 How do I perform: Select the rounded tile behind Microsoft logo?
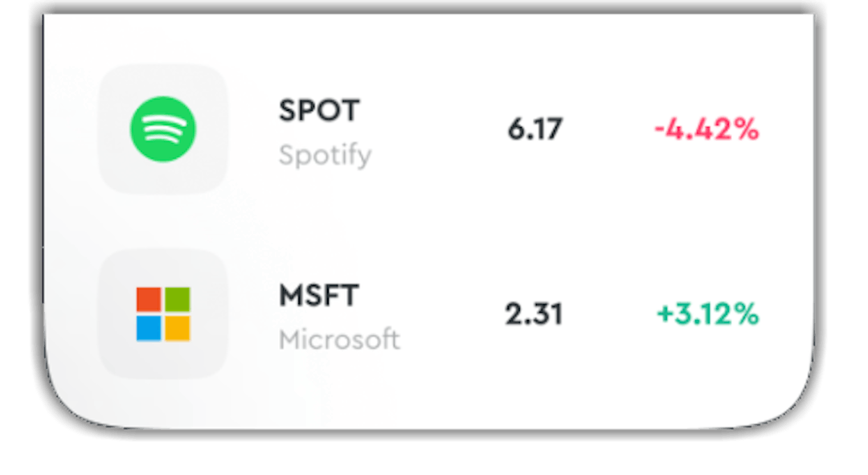click(162, 313)
